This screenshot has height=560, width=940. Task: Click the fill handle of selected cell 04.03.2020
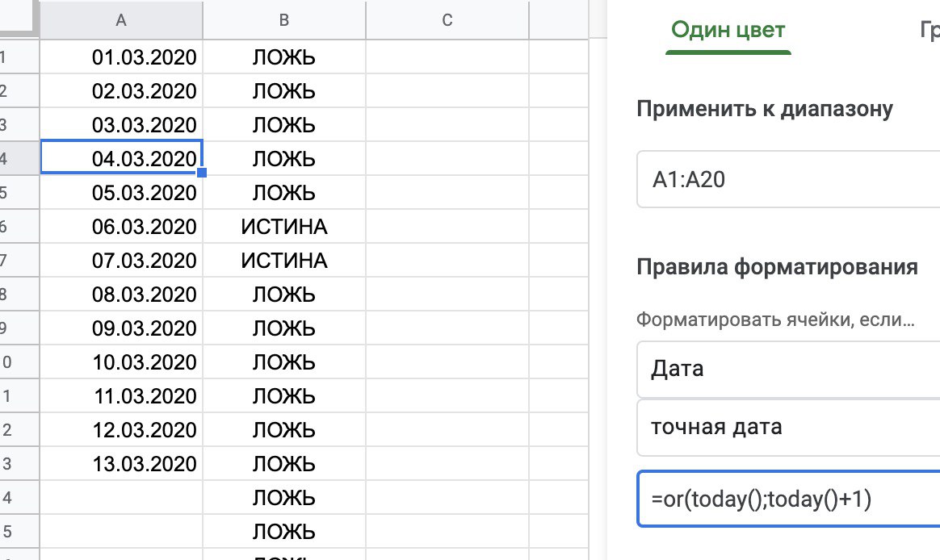201,172
